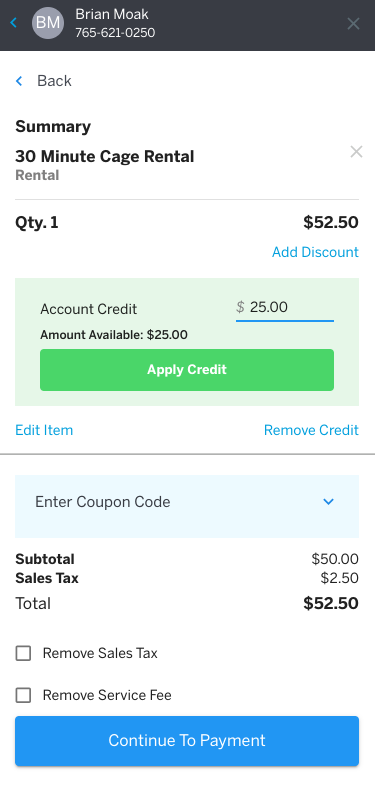
Task: Enable the Remove Sales Tax checkbox
Action: 23,653
